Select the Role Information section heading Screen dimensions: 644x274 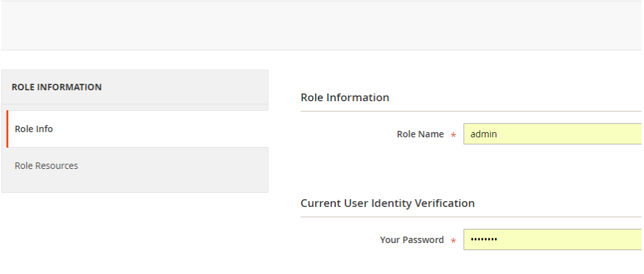pyautogui.click(x=345, y=97)
